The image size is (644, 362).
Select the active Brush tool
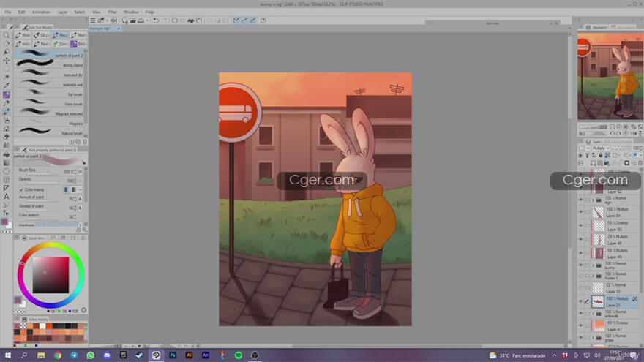tap(6, 111)
